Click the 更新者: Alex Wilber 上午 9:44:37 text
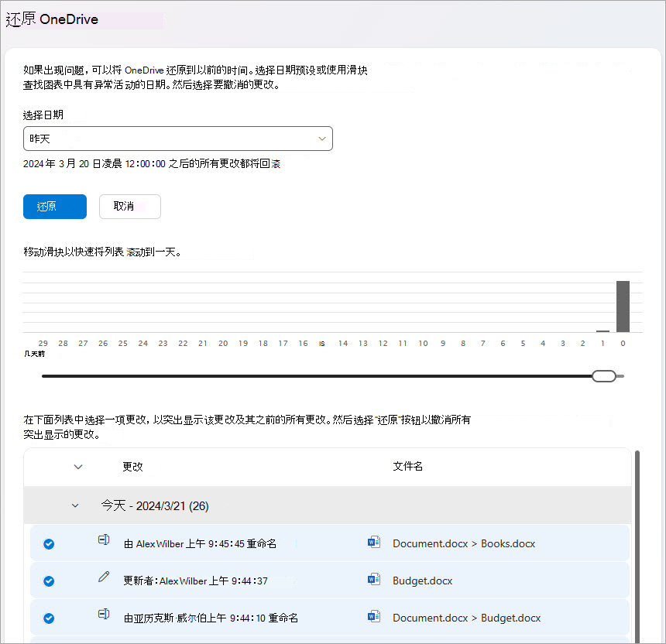 [x=196, y=581]
